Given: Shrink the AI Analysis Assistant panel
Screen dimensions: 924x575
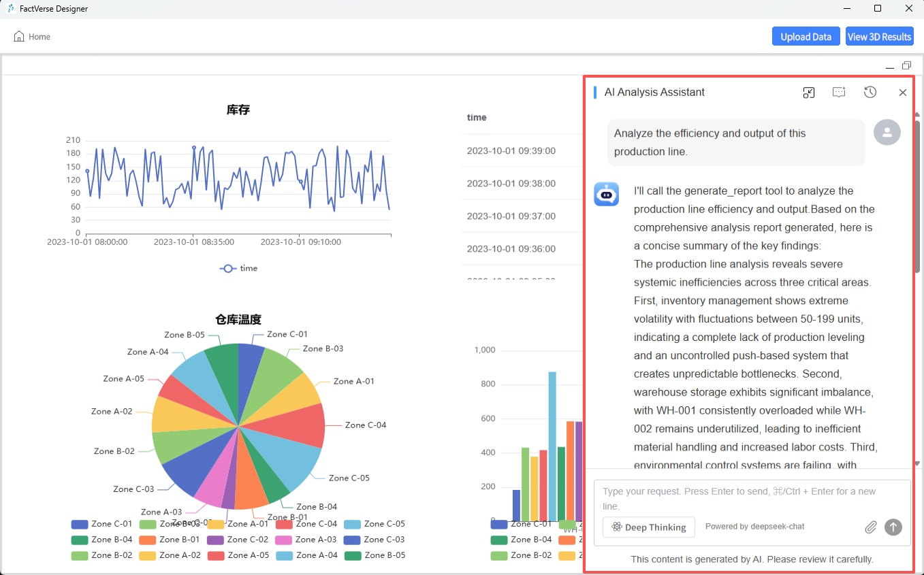Looking at the screenshot, I should pos(808,93).
